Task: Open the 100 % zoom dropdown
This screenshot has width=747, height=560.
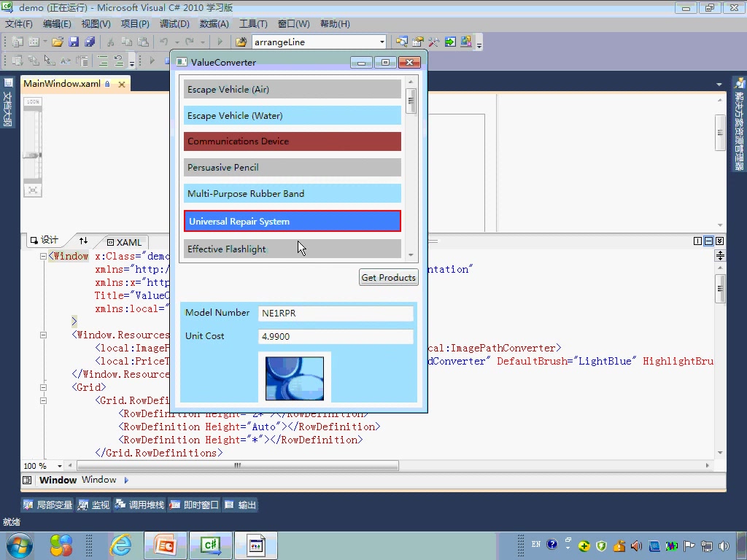Action: click(59, 466)
